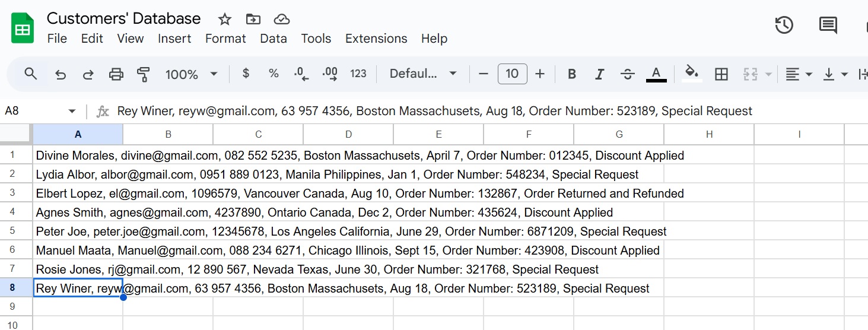The width and height of the screenshot is (868, 330).
Task: Open version history clock icon
Action: (784, 25)
